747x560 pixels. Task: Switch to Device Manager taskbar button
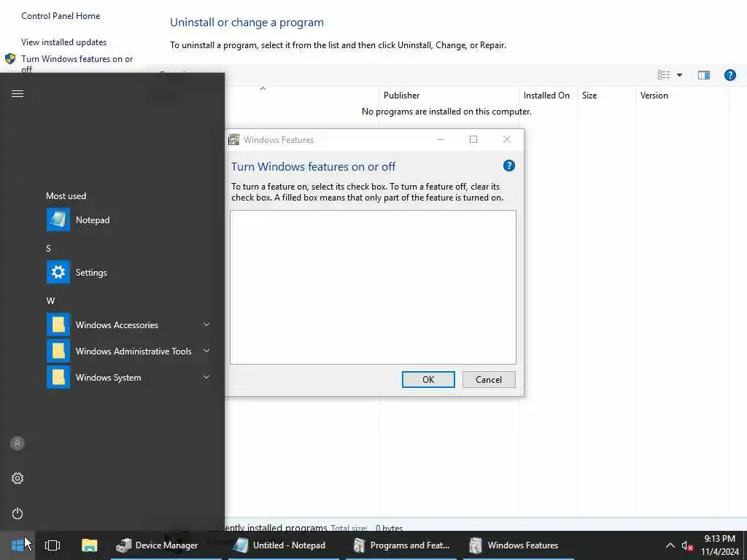[166, 545]
